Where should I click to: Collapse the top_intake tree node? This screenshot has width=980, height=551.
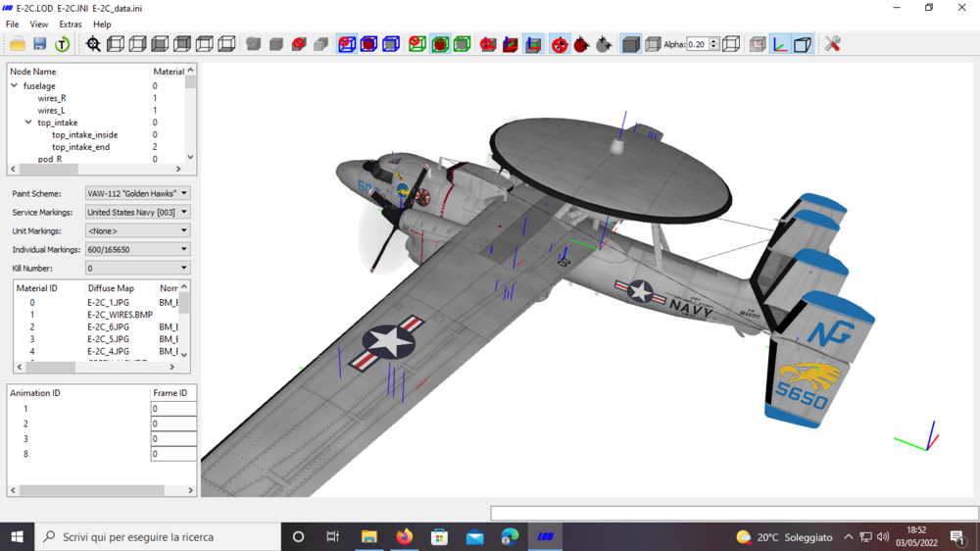28,123
